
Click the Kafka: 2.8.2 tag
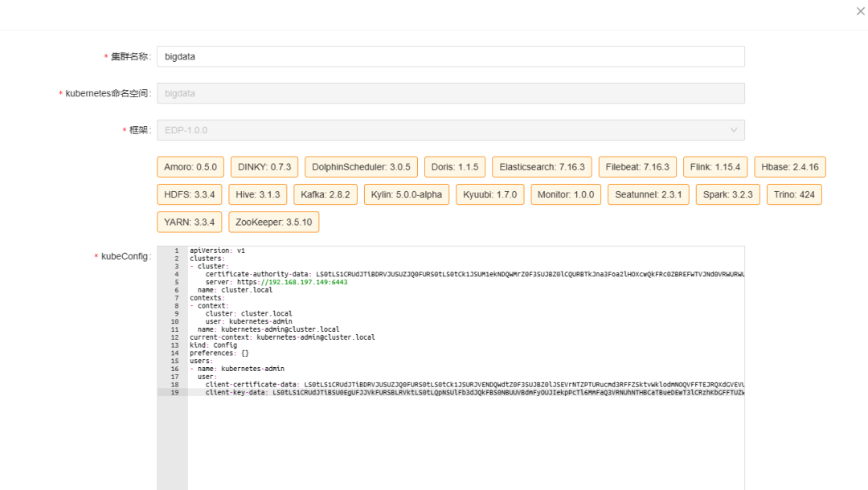pyautogui.click(x=325, y=194)
